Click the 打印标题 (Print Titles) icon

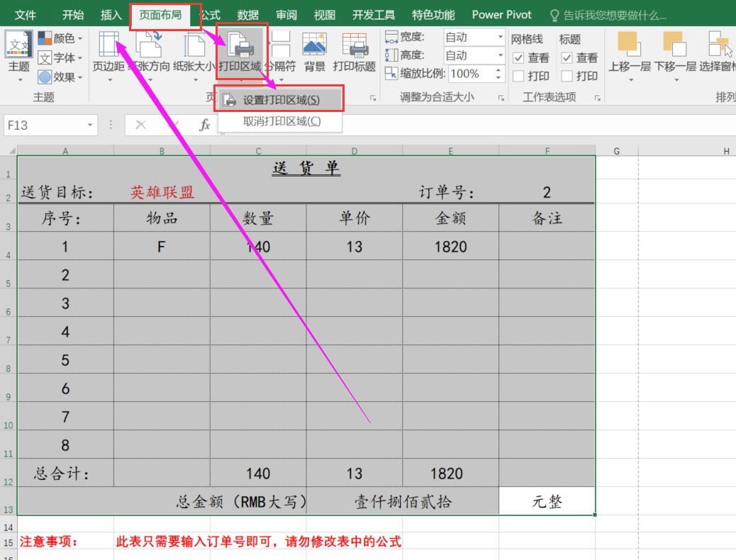tap(354, 45)
